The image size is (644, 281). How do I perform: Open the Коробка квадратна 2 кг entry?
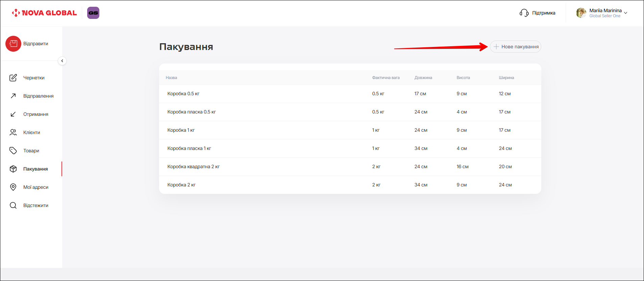pyautogui.click(x=193, y=167)
